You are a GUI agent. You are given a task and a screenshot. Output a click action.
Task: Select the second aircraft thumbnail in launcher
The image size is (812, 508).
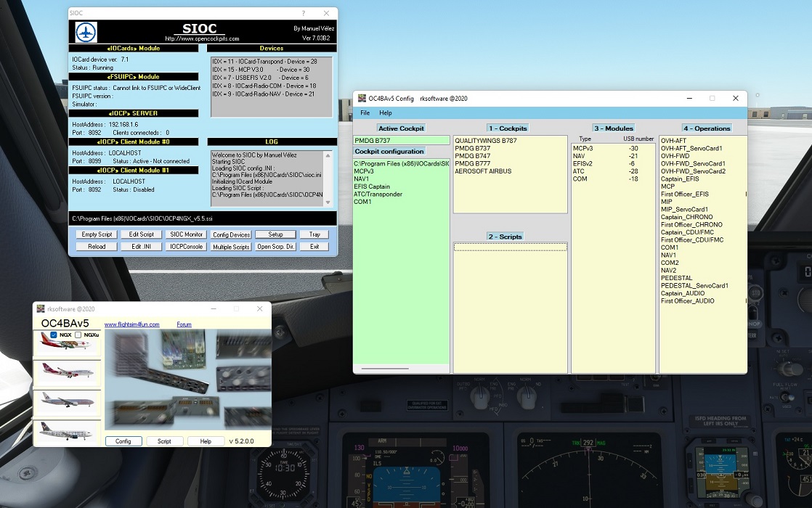click(x=67, y=372)
